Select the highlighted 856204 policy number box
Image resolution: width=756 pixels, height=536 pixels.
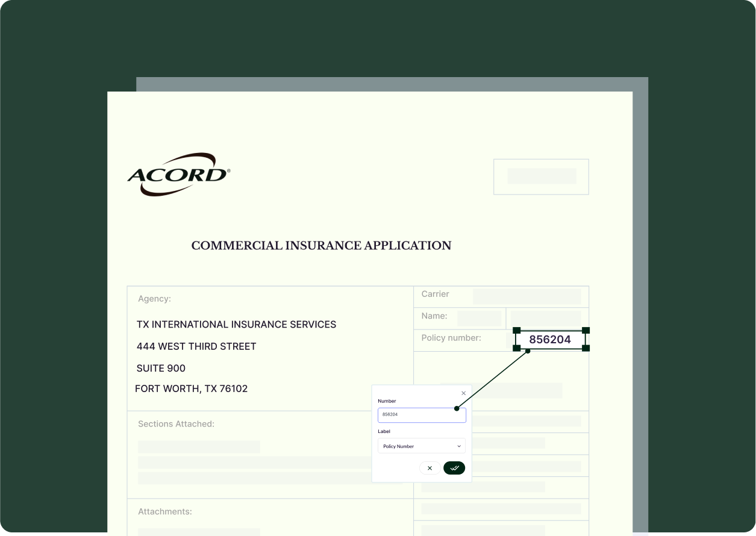(x=551, y=339)
